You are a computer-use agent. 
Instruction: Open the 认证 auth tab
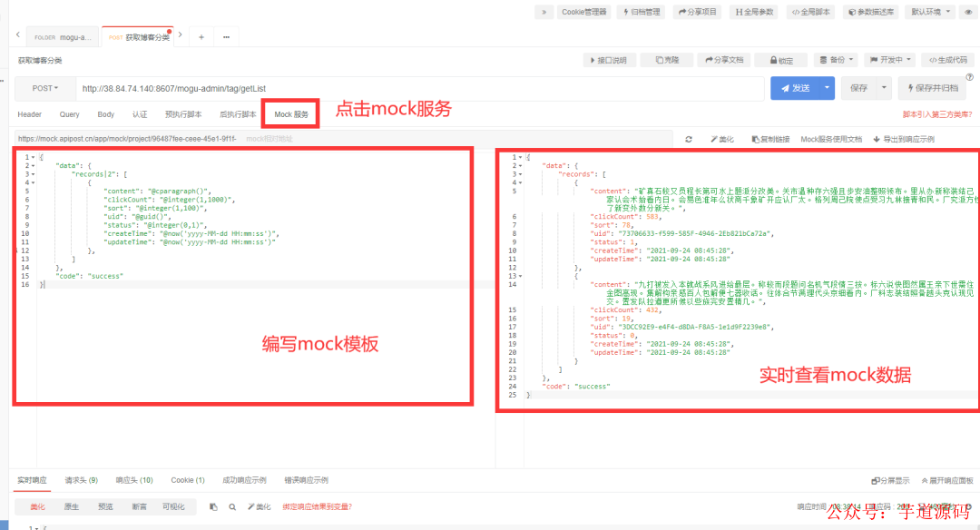140,114
